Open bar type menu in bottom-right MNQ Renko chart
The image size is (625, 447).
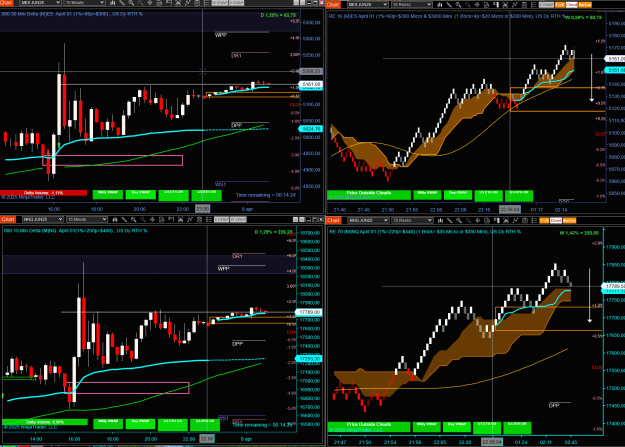(440, 221)
